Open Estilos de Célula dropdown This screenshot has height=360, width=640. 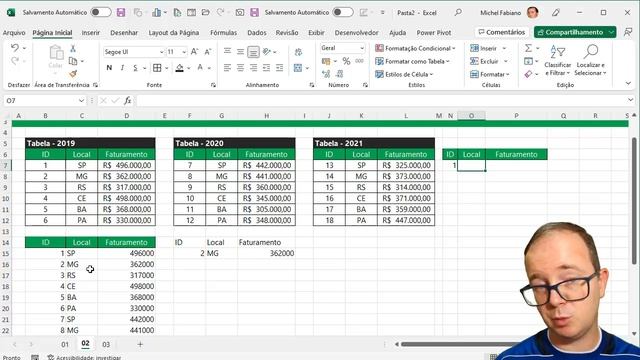pyautogui.click(x=404, y=74)
